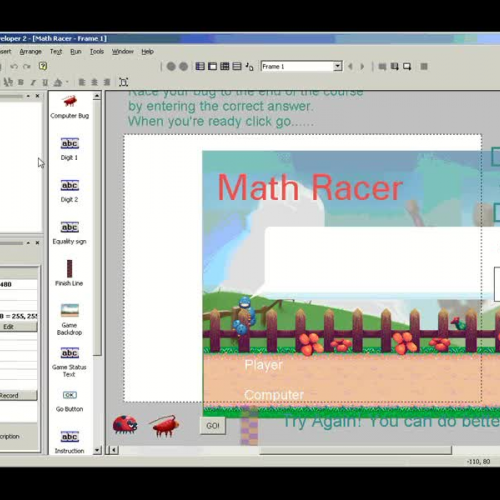Select the Computer text on the track
500x500 pixels.
coord(274,395)
